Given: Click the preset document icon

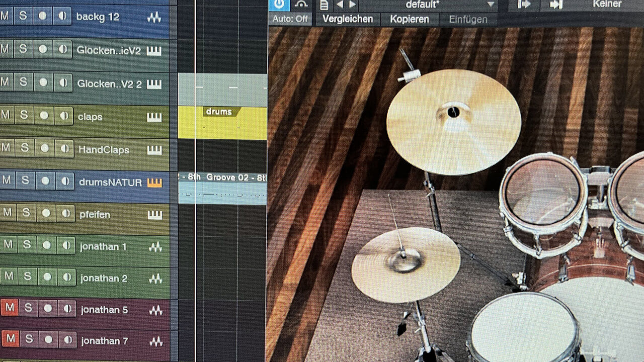Looking at the screenshot, I should (325, 5).
